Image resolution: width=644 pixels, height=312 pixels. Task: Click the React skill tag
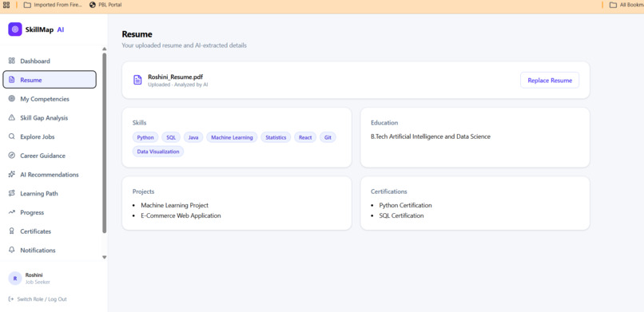pyautogui.click(x=305, y=137)
